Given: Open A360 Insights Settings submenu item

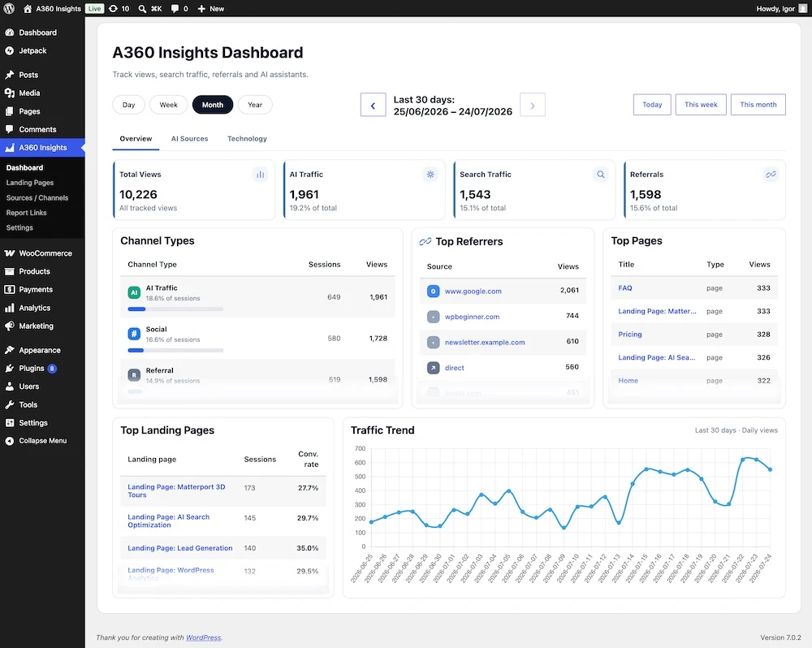Looking at the screenshot, I should 19,227.
